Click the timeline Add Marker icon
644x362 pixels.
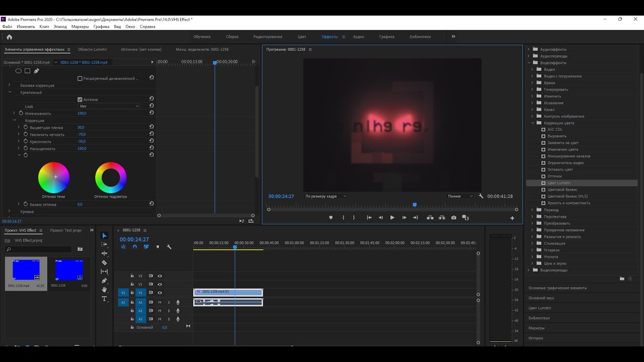[157, 247]
